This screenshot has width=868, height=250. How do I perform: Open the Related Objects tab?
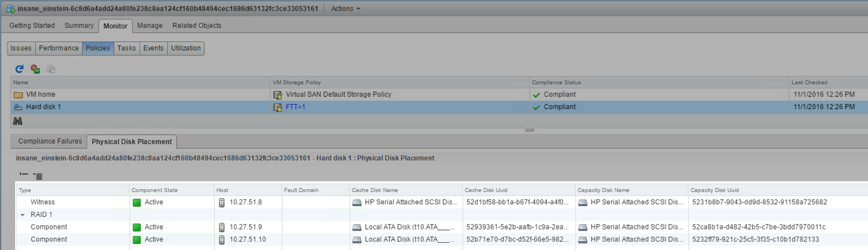(197, 25)
